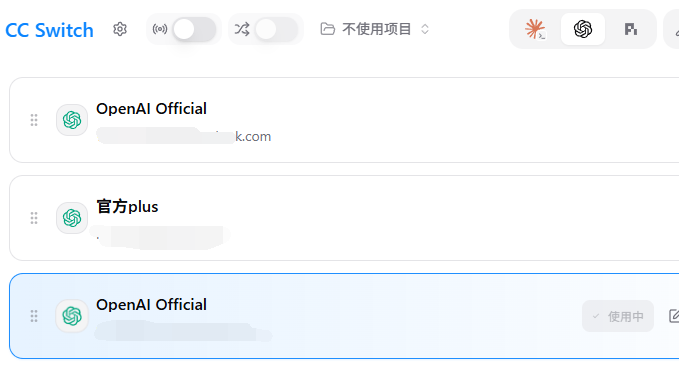679x366 pixels.
Task: Click the drag handle of 官方plus
Action: 34,218
